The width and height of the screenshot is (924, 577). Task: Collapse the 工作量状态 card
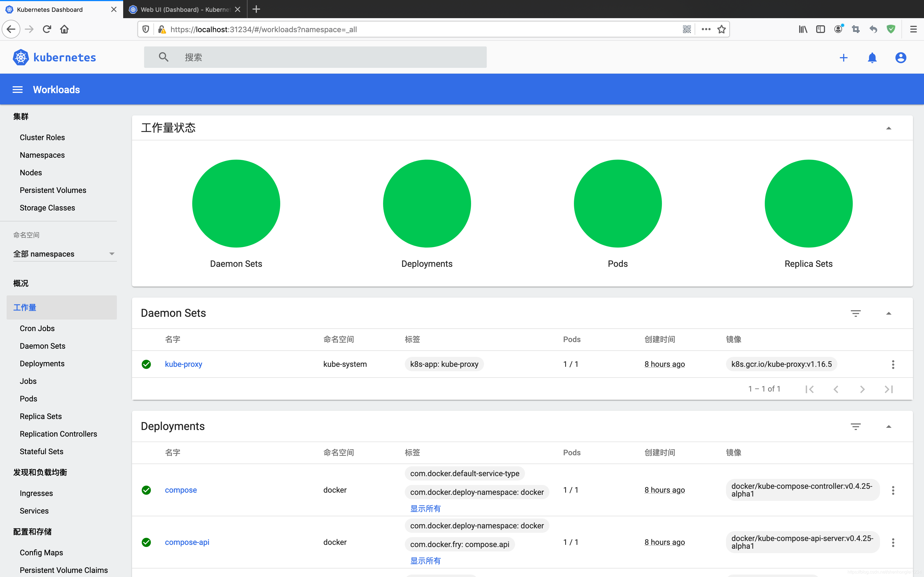889,128
